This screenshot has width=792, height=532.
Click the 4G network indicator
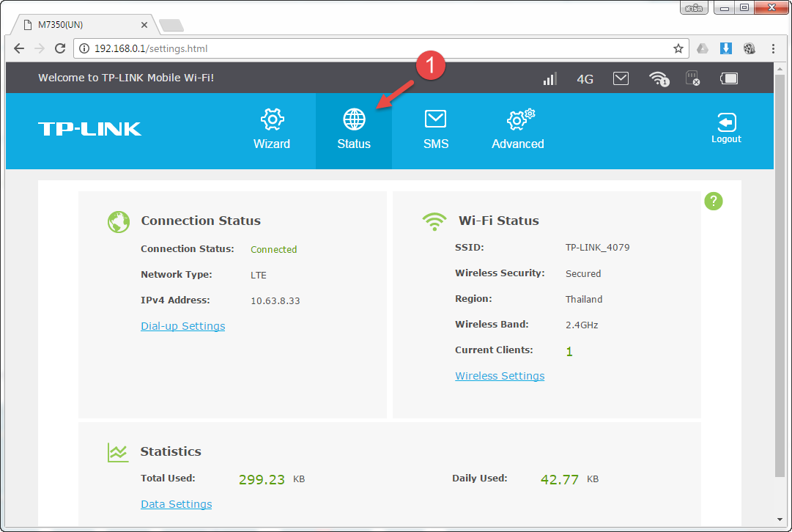(585, 79)
